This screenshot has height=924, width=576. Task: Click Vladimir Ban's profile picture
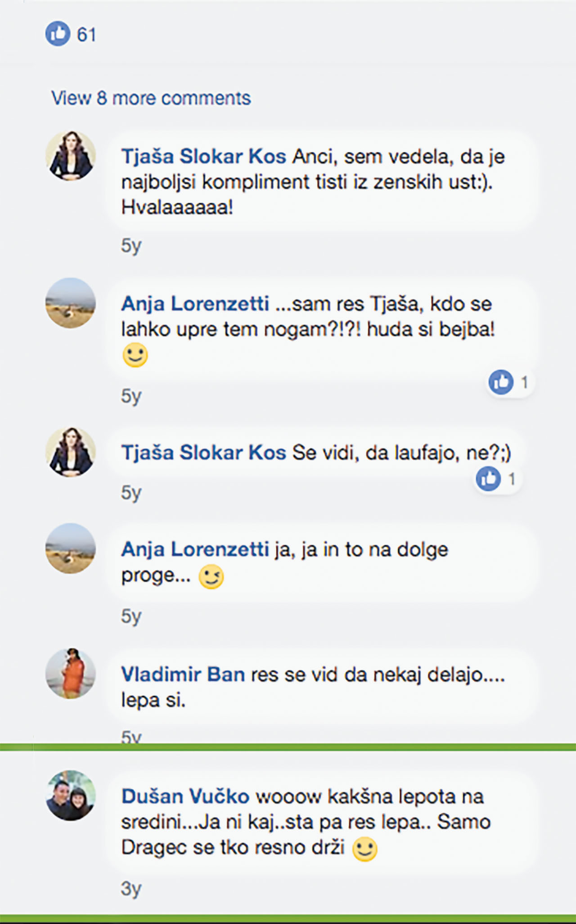(x=71, y=674)
